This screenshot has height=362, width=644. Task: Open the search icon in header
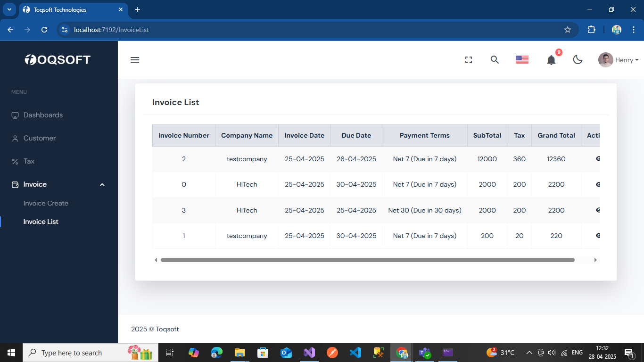(x=495, y=60)
